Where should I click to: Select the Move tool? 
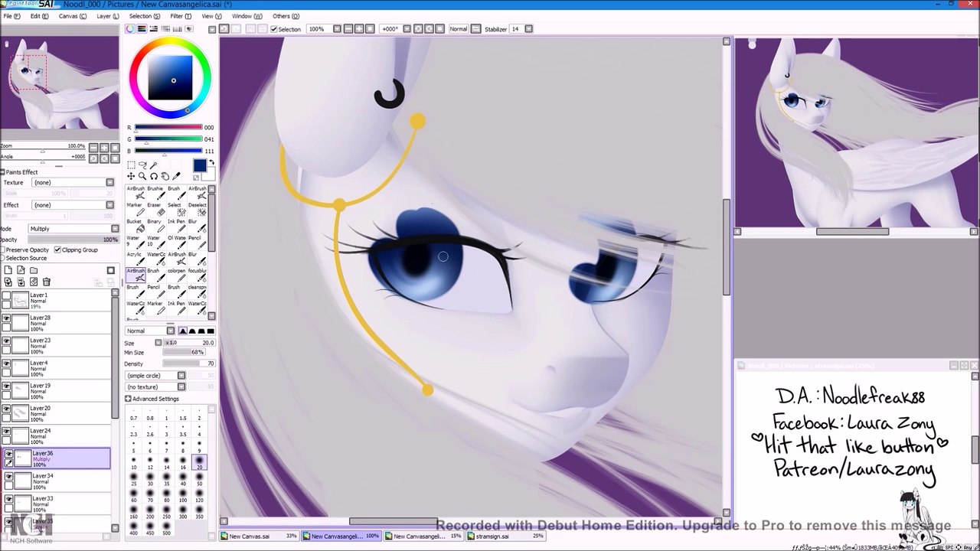point(131,176)
